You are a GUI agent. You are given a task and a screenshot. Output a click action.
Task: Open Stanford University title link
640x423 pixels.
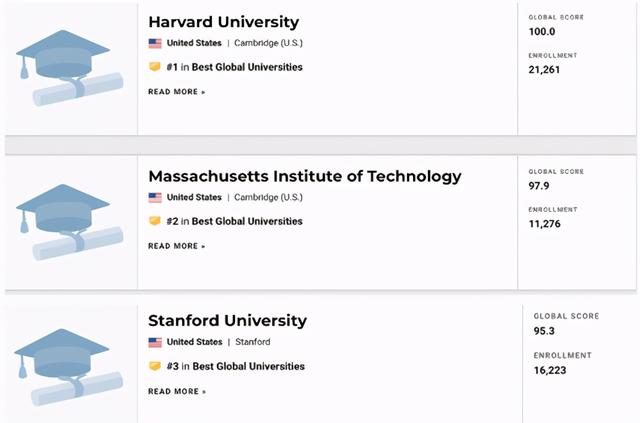(227, 321)
